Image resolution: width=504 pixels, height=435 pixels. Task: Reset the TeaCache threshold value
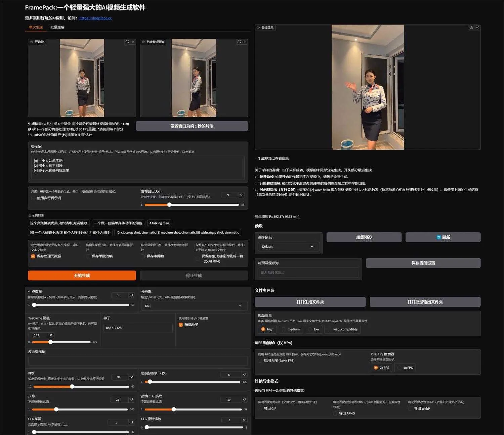[x=51, y=335]
